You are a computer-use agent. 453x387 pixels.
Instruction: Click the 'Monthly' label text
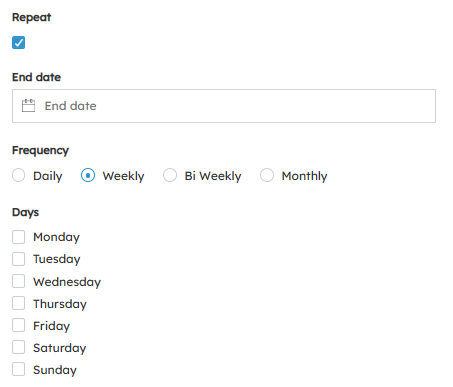coord(304,176)
